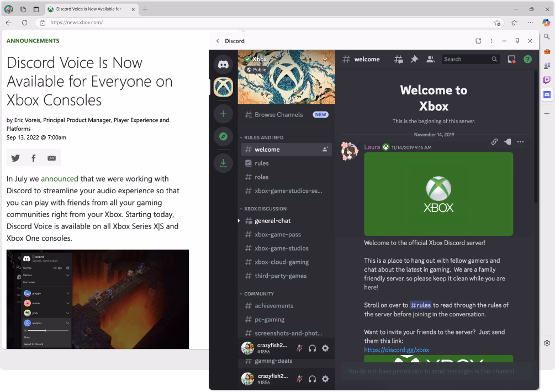
Task: Click the Discord Search field
Action: (471, 60)
